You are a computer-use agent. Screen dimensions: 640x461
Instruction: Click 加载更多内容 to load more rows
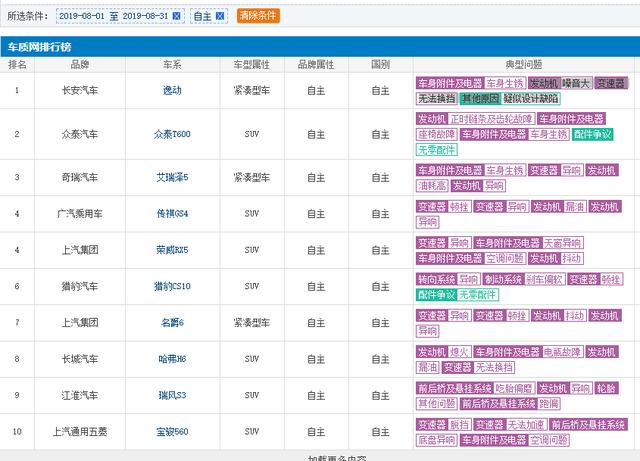[x=337, y=458]
